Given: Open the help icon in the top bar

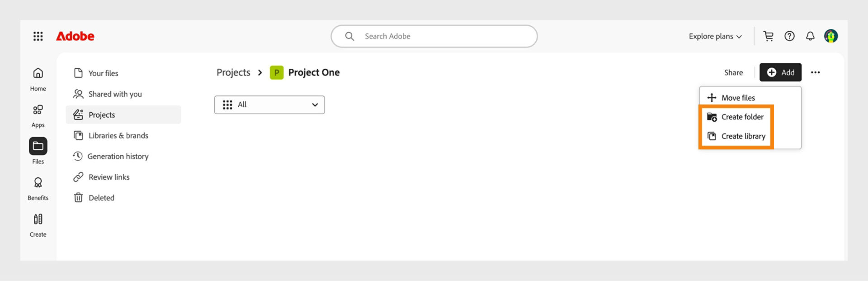Looking at the screenshot, I should click(789, 36).
